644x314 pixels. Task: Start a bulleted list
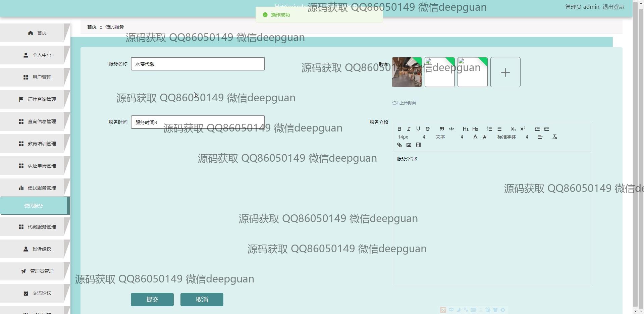(x=499, y=129)
